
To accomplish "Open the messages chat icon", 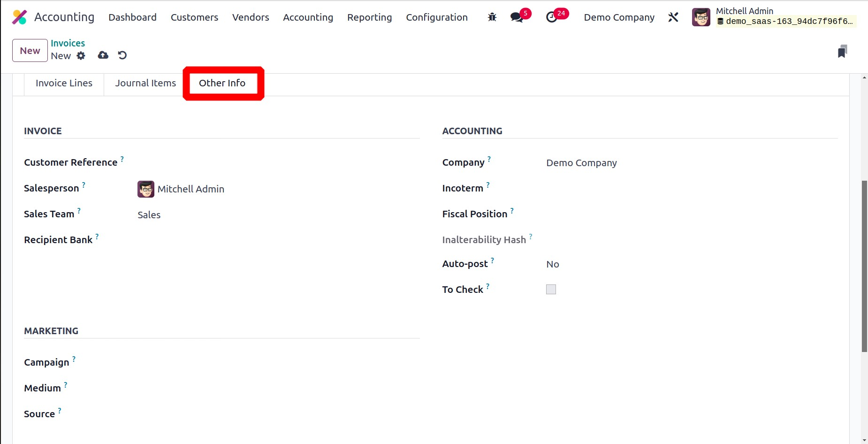I will tap(517, 17).
